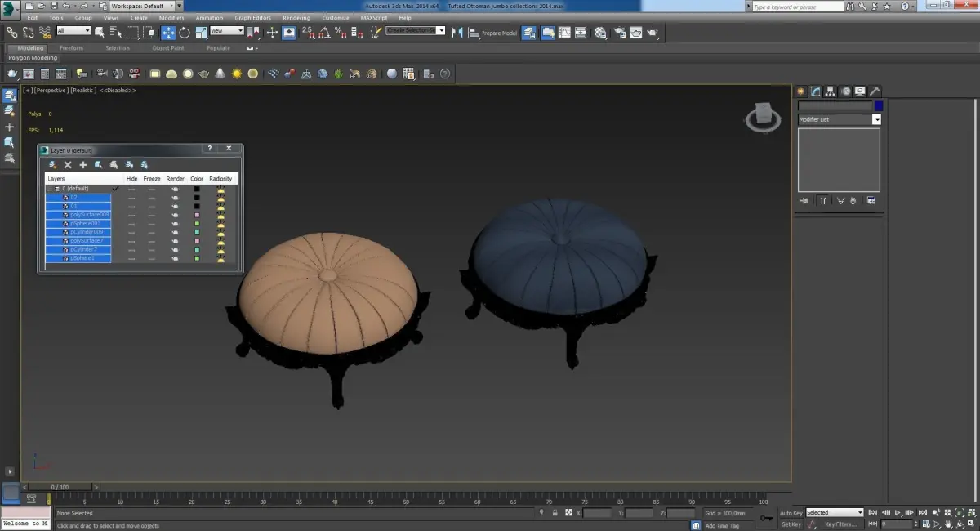Toggle Render for the polySurface009 object
The width and height of the screenshot is (980, 531).
point(175,215)
